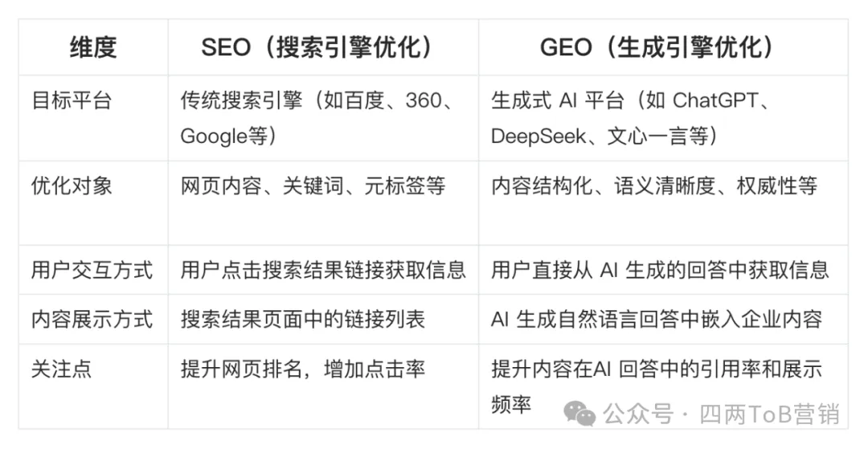This screenshot has width=868, height=449.
Task: Click the GEO（生成引擎优化）header cell
Action: [663, 47]
